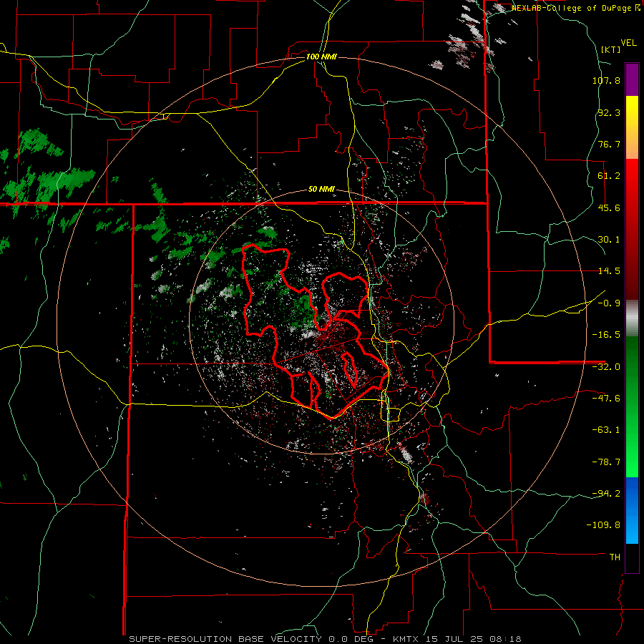Click the 30.1 velocity scale value
Image resolution: width=644 pixels, height=644 pixels.
click(609, 240)
